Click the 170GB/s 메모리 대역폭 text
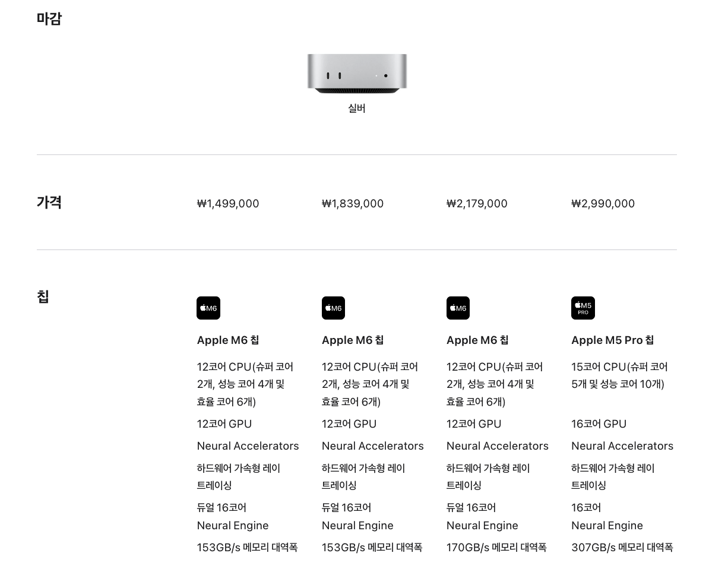This screenshot has width=728, height=575. pyautogui.click(x=496, y=548)
